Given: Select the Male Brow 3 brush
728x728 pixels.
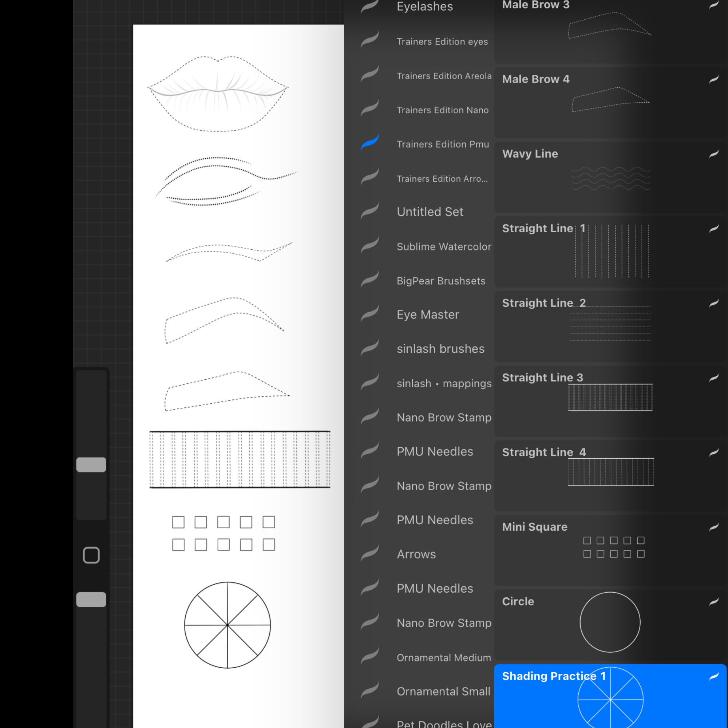Looking at the screenshot, I should pyautogui.click(x=610, y=31).
